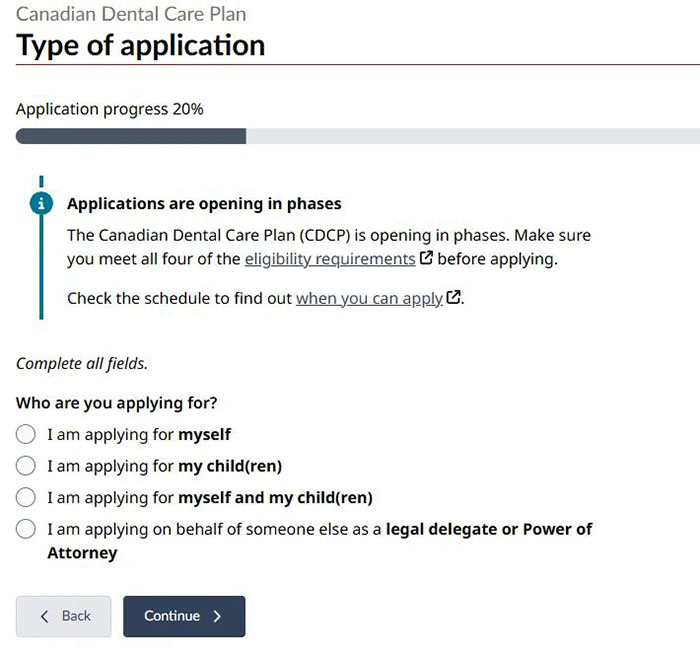Screen dimensions: 700x657
Task: Click the Complete all fields instruction text
Action: (x=82, y=363)
